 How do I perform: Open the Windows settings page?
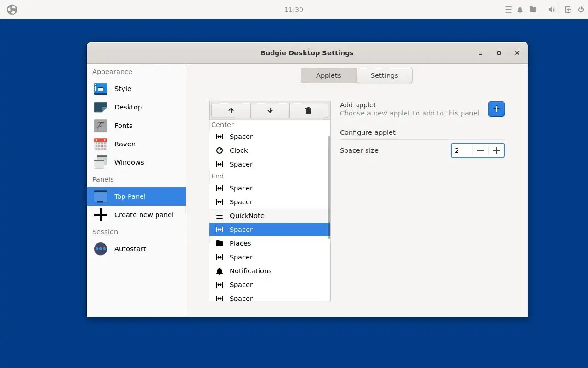pyautogui.click(x=136, y=162)
